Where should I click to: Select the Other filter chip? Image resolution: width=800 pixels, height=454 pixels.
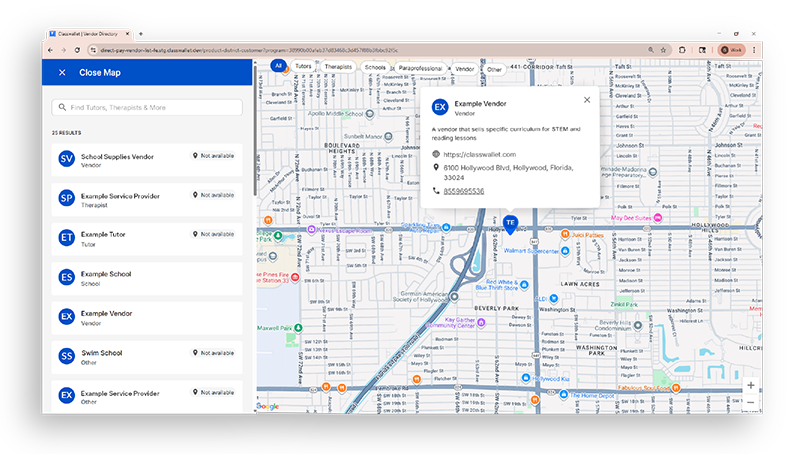494,69
